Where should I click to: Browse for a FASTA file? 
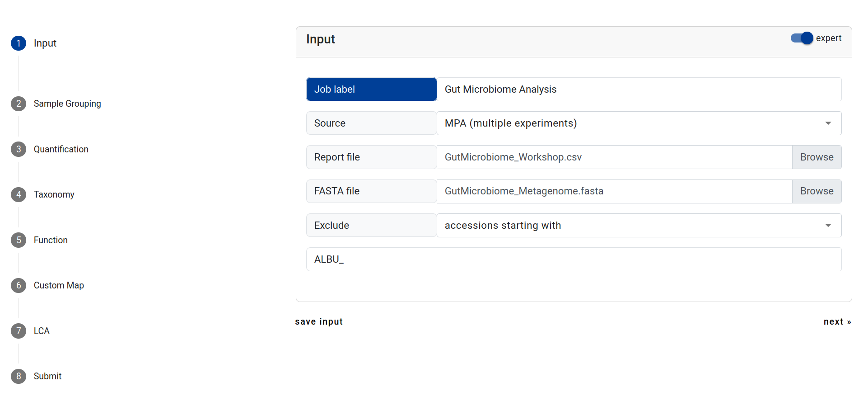[817, 191]
